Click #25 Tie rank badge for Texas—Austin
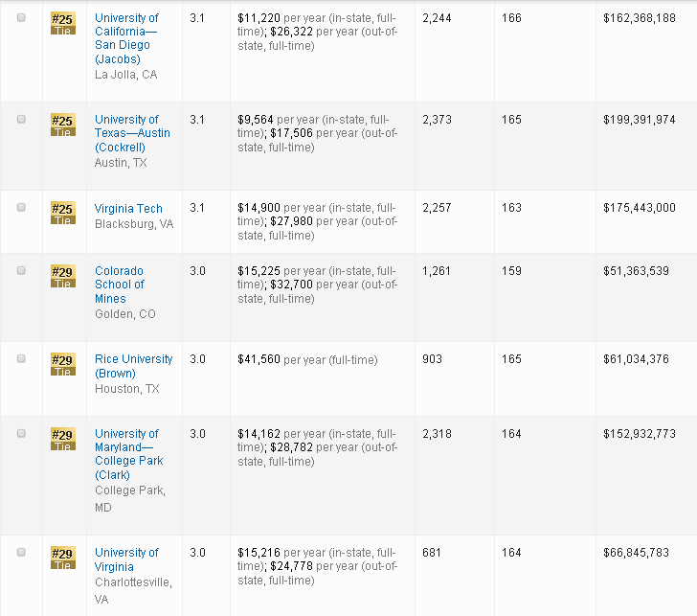The image size is (697, 616). click(62, 125)
